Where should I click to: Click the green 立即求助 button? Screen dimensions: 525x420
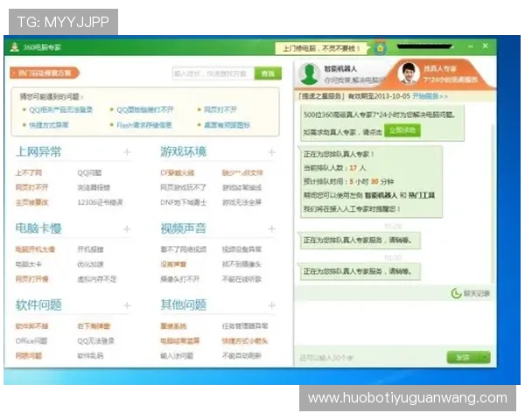click(x=402, y=130)
